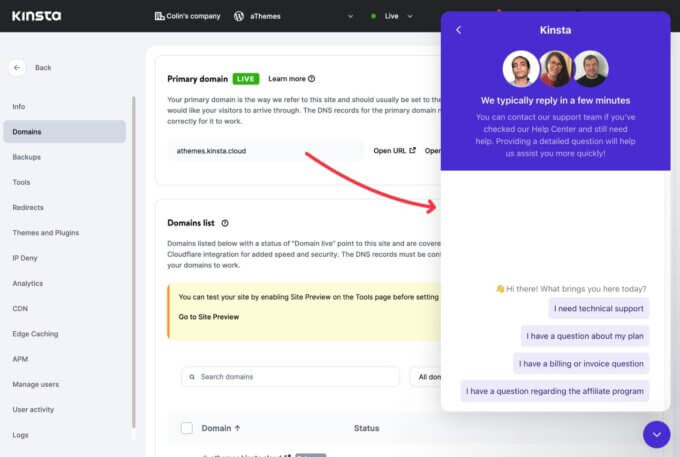
Task: Click Go to Site Preview link
Action: coord(209,317)
